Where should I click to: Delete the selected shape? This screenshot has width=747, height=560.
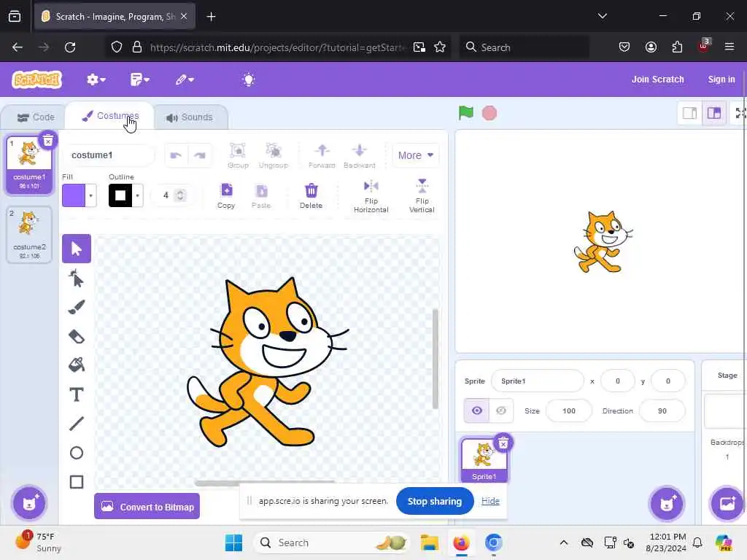tap(311, 195)
